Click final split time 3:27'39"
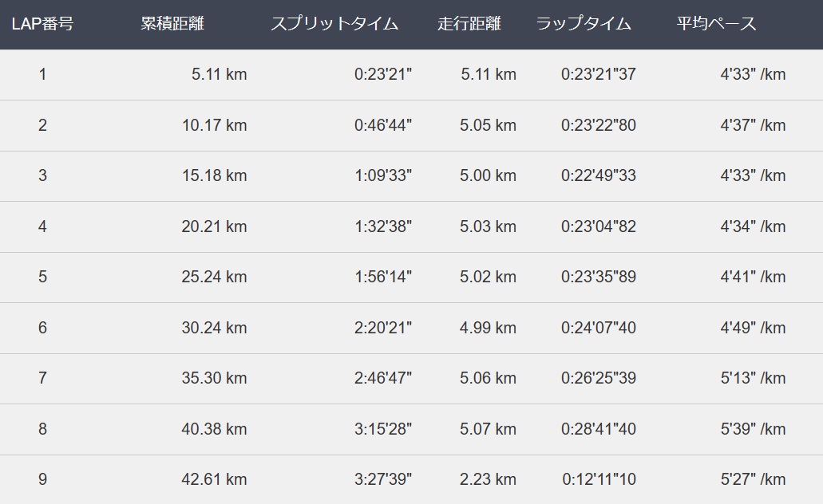 click(383, 479)
